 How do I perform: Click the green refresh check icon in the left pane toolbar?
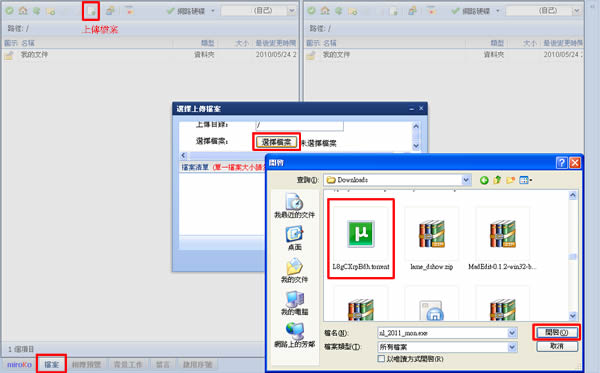coord(10,11)
